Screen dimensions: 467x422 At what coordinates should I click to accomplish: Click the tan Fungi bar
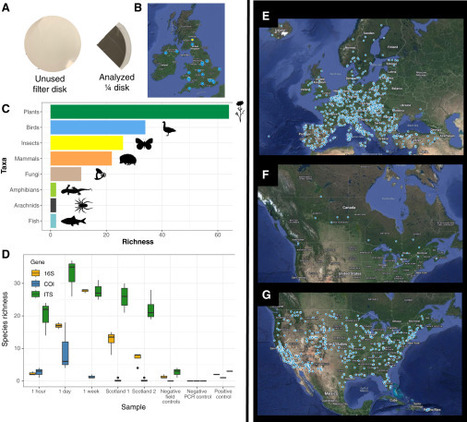click(x=66, y=174)
